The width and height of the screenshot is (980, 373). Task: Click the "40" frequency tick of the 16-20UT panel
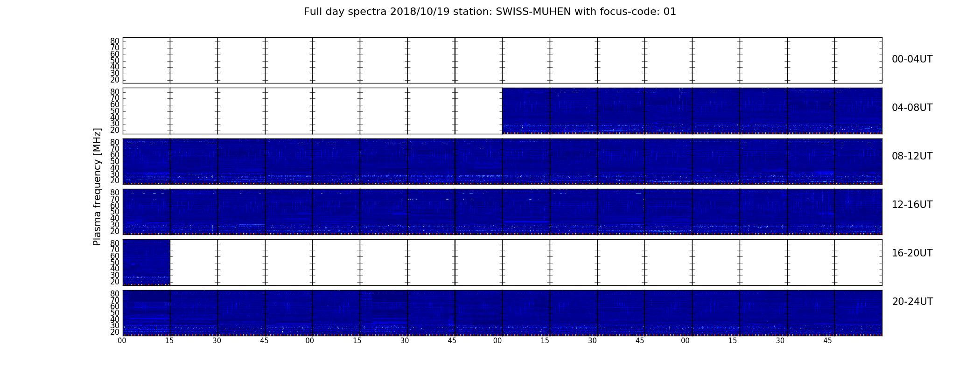[x=115, y=269]
